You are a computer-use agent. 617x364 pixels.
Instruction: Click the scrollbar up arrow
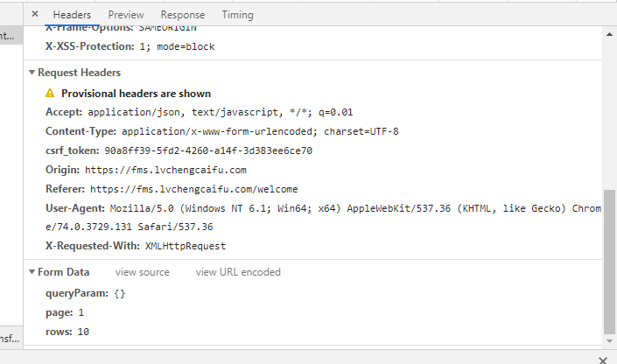[x=609, y=34]
